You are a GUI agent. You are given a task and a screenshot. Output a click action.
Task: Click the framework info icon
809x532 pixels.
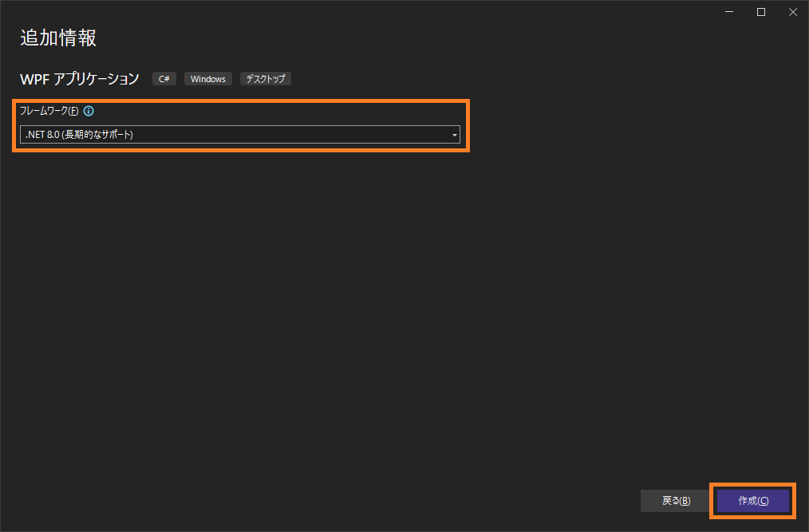(x=89, y=111)
